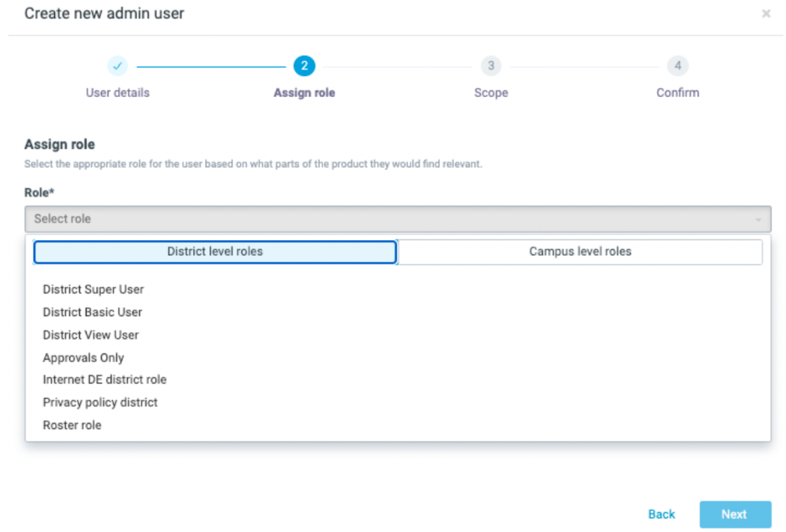Viewport: 786px width, 532px height.
Task: Pick Privacy policy district role
Action: (99, 403)
